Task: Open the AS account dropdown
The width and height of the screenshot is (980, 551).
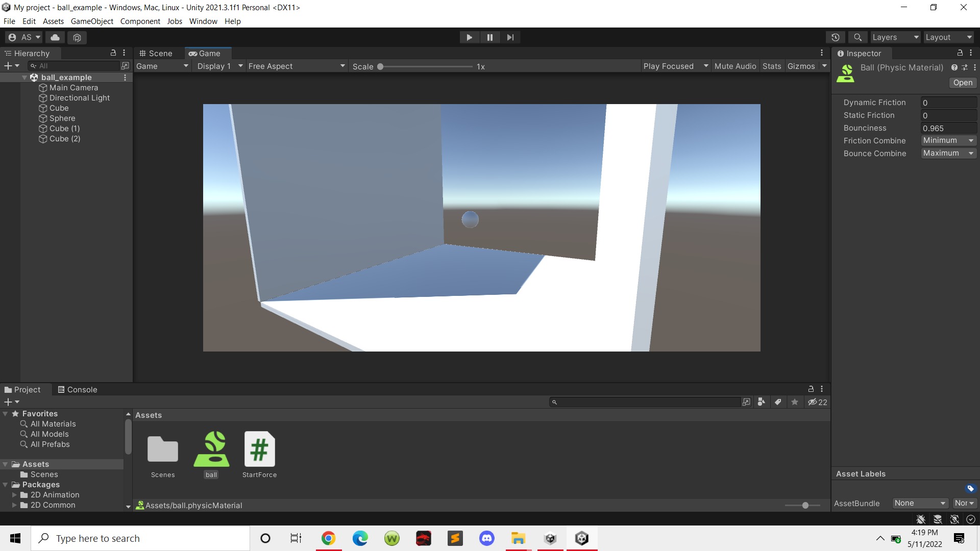Action: point(24,37)
